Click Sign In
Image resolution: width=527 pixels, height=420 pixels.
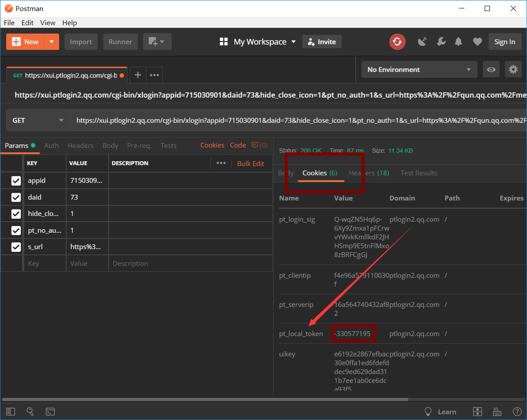point(504,42)
